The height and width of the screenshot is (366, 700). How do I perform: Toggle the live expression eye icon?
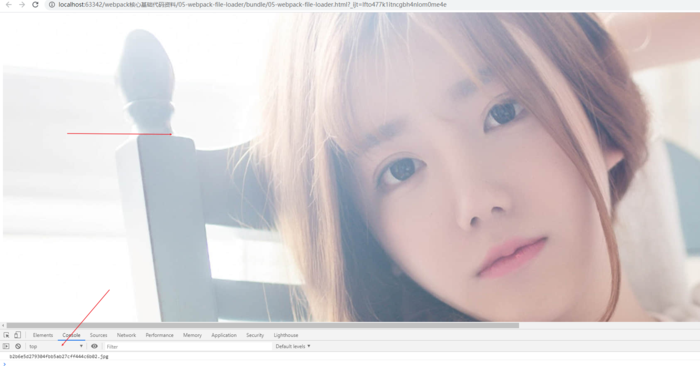tap(94, 346)
